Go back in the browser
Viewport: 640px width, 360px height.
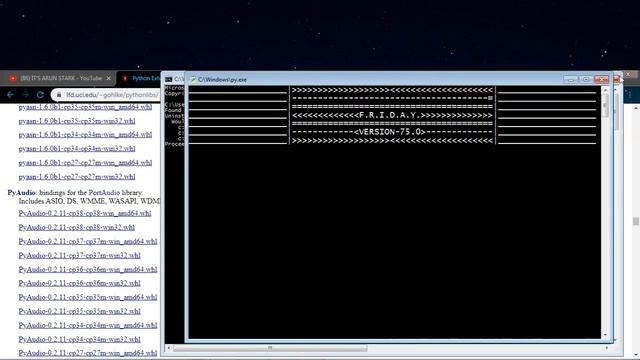click(10, 95)
